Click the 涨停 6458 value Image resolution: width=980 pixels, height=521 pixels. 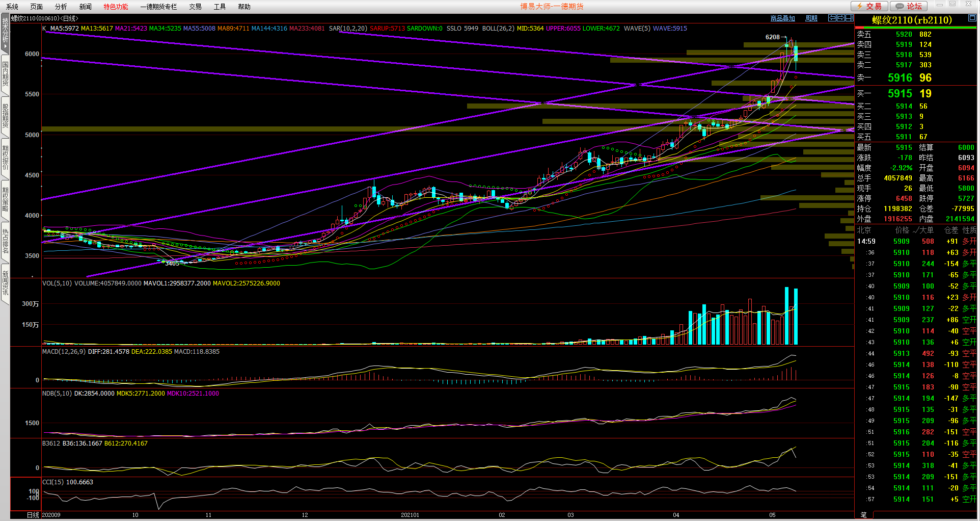904,199
